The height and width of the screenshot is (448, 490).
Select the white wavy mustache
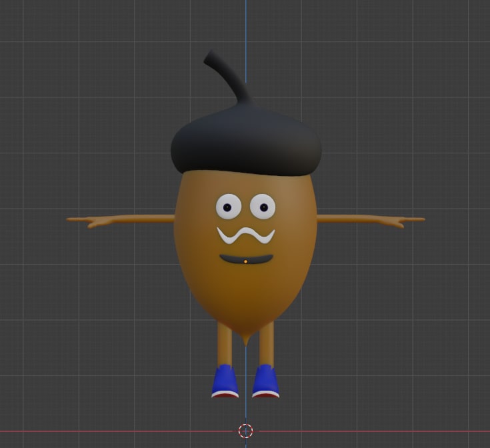[x=246, y=236]
